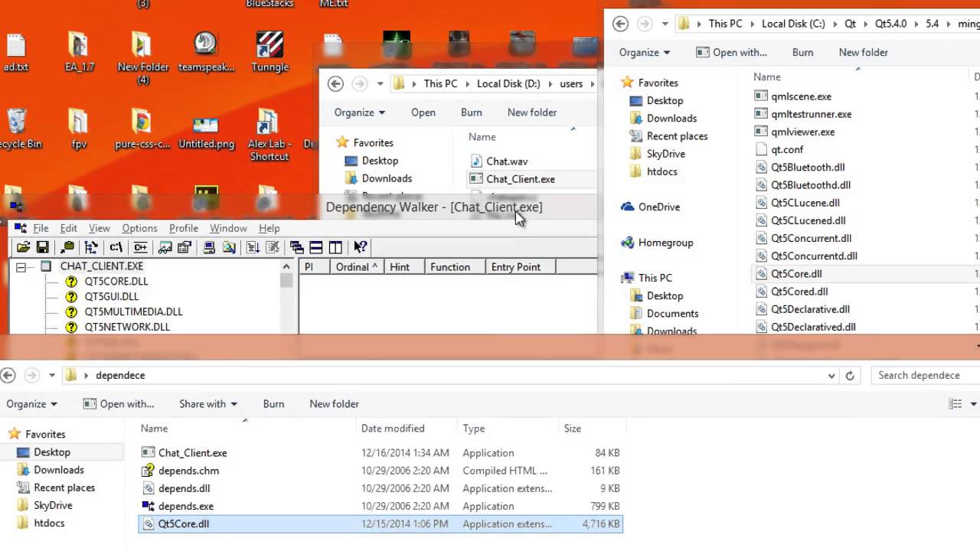Click back arrow in dependece window

[x=8, y=375]
